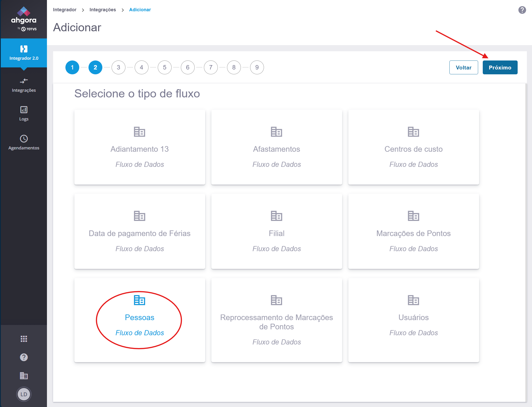The width and height of the screenshot is (532, 407).
Task: Open Agendamentos clock icon
Action: (24, 142)
